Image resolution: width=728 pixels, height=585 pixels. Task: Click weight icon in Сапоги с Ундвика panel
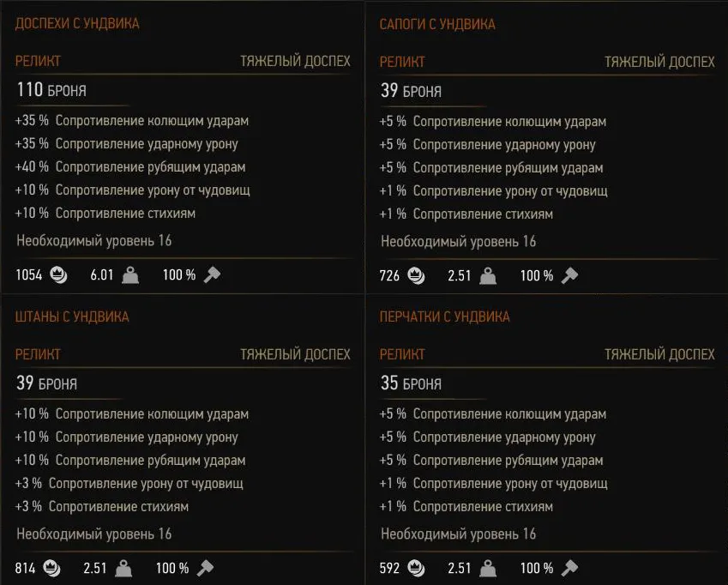tap(488, 275)
